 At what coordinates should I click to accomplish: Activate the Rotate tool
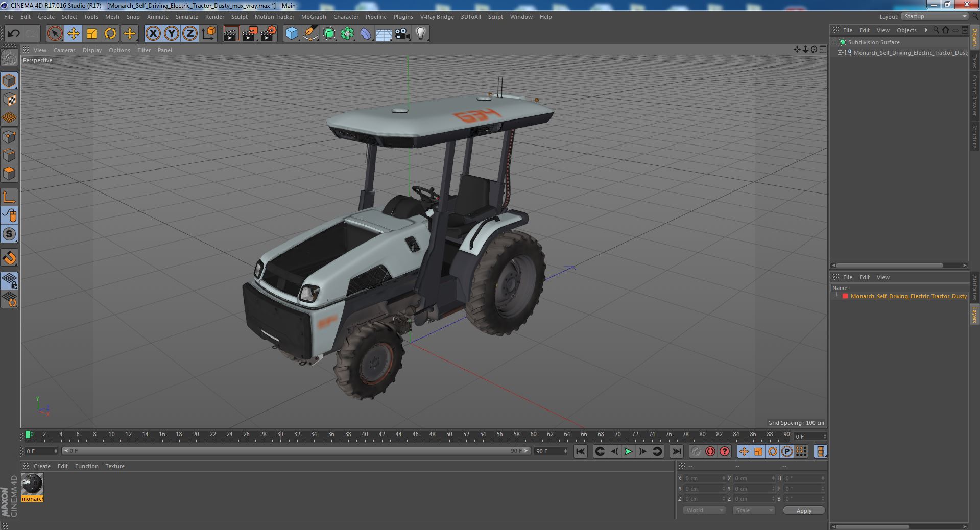(110, 34)
